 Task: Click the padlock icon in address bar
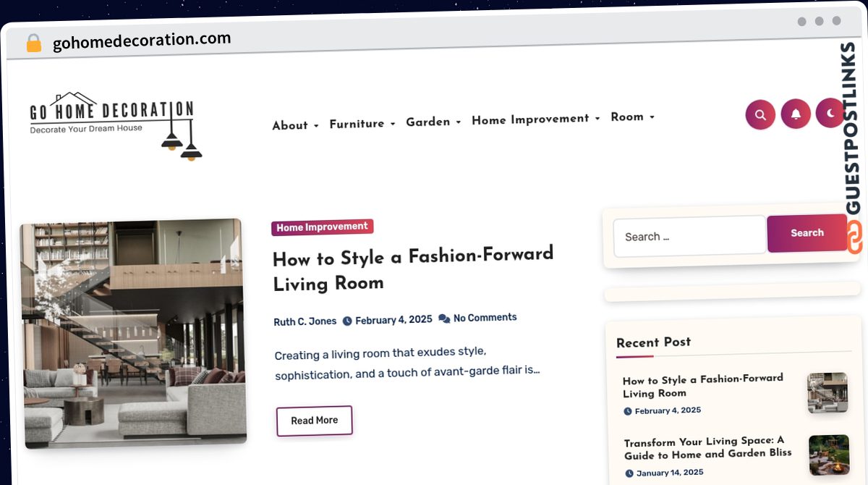34,43
